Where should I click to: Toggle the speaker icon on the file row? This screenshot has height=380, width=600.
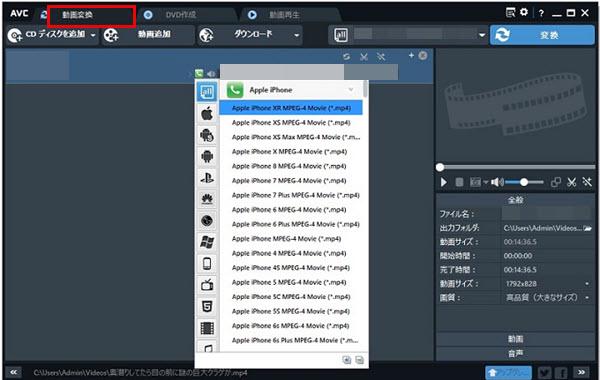click(211, 73)
